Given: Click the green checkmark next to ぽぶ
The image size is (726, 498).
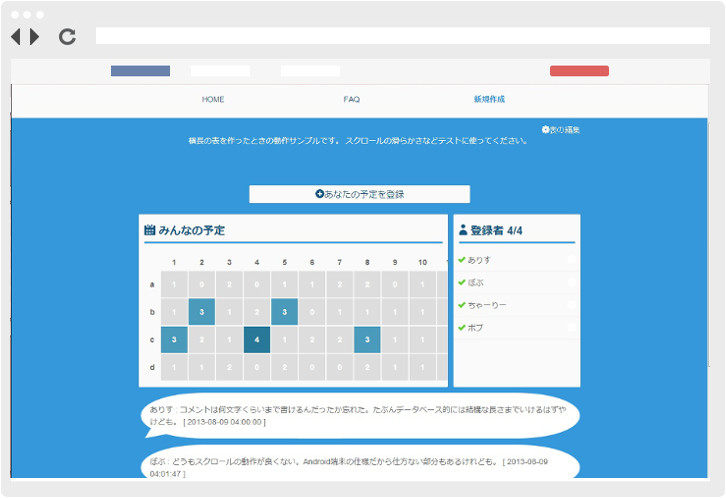Looking at the screenshot, I should tap(462, 282).
